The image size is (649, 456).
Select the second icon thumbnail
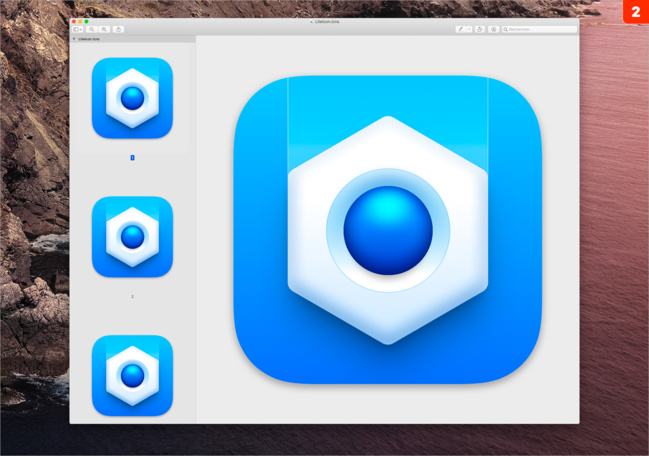click(132, 237)
